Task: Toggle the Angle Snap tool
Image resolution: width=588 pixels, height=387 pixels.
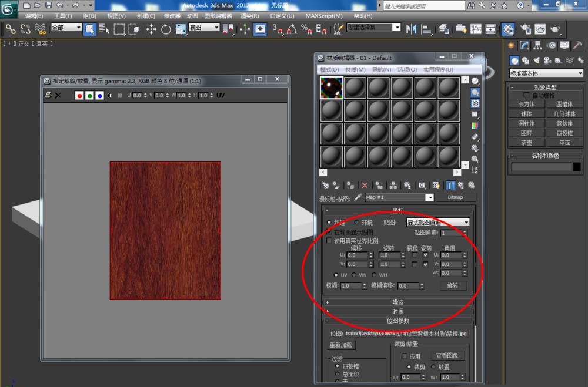Action: pos(292,29)
